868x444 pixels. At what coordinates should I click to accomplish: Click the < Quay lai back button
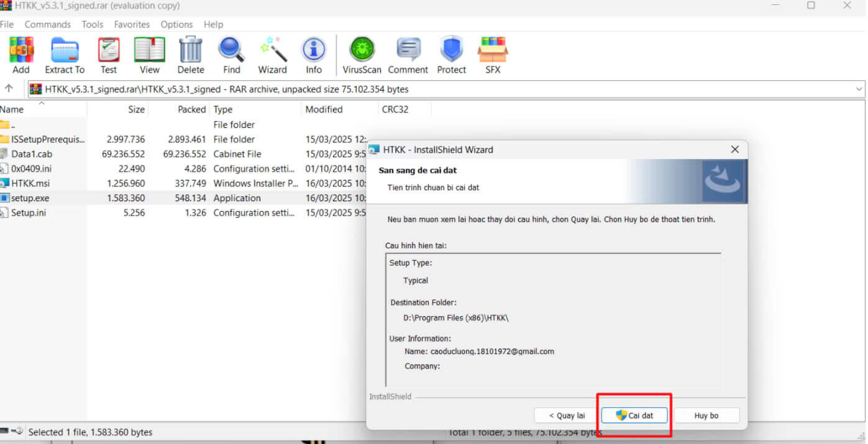click(x=567, y=415)
